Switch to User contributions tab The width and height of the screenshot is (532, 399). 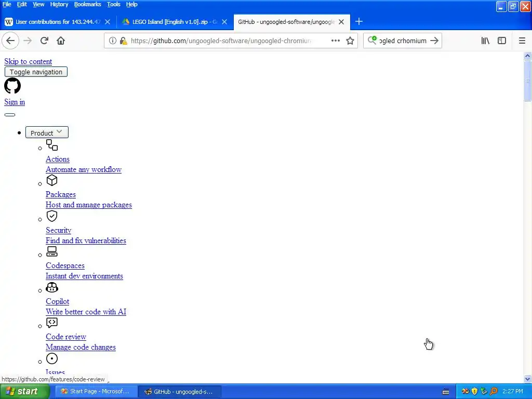point(58,22)
